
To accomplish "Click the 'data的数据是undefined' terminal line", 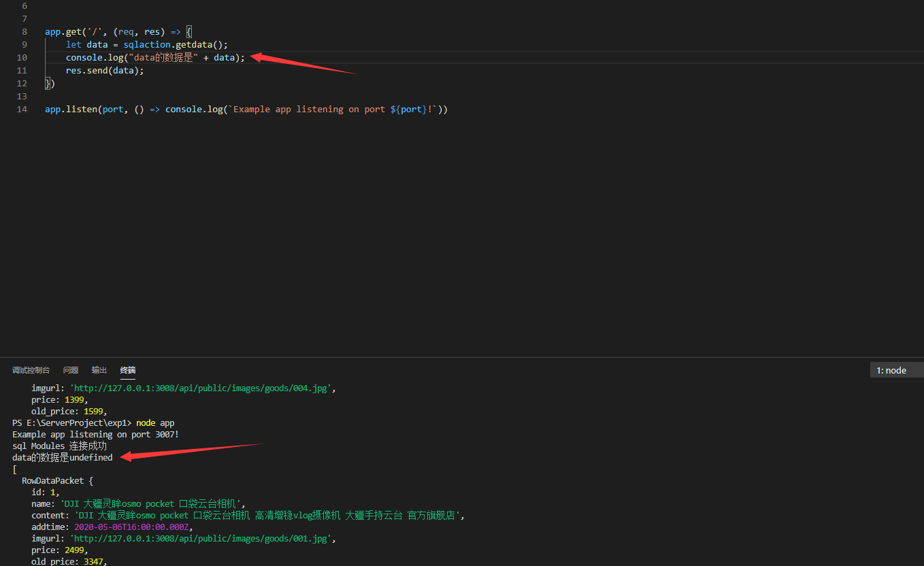I will (63, 458).
